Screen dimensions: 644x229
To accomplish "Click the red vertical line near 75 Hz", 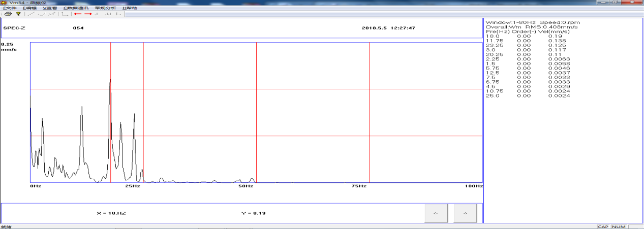I will pos(369,113).
